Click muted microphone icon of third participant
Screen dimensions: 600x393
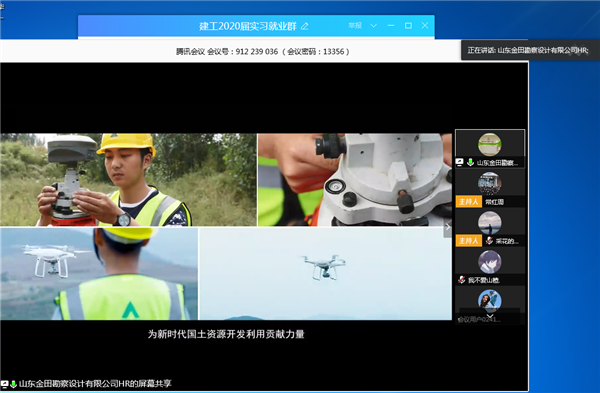point(489,241)
